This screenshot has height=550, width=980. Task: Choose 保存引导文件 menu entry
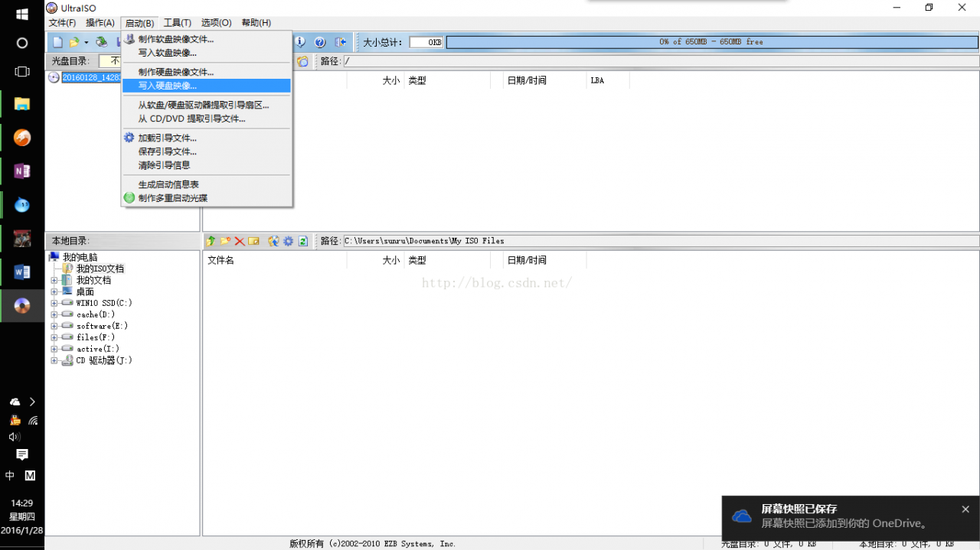168,151
